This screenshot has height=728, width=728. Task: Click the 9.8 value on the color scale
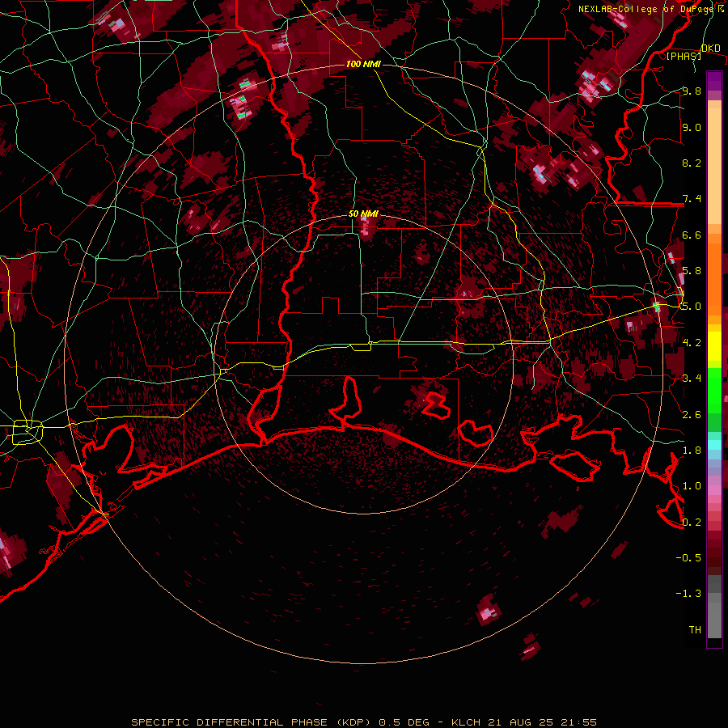(692, 91)
